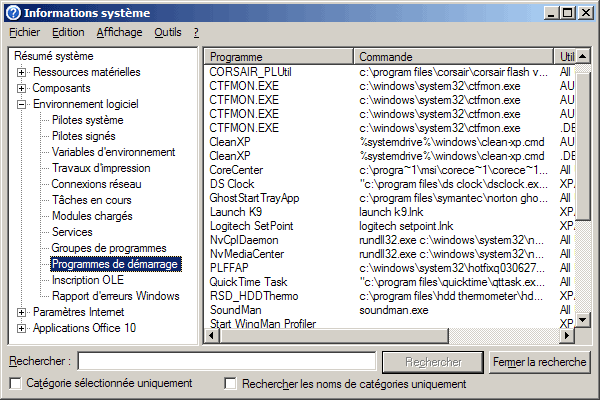Select Services in the tree
The height and width of the screenshot is (400, 600).
pyautogui.click(x=72, y=232)
